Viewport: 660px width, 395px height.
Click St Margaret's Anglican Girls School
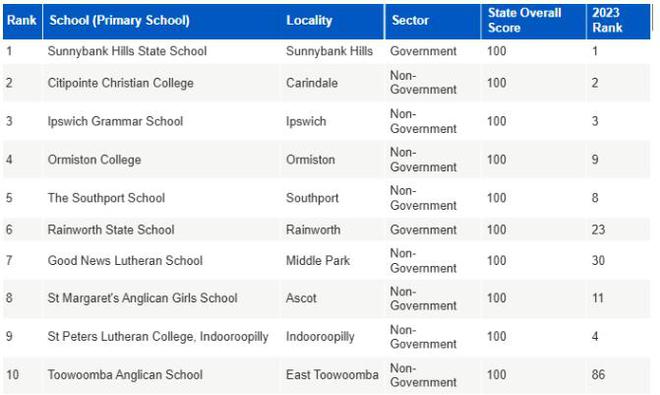142,298
